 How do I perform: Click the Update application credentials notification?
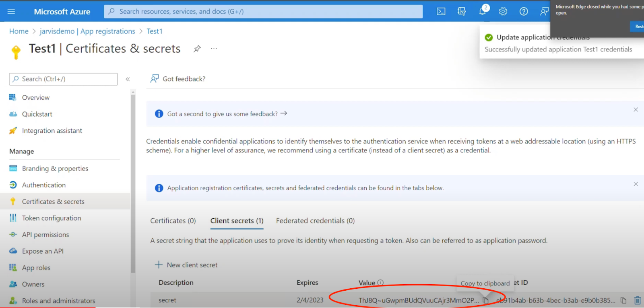[561, 42]
